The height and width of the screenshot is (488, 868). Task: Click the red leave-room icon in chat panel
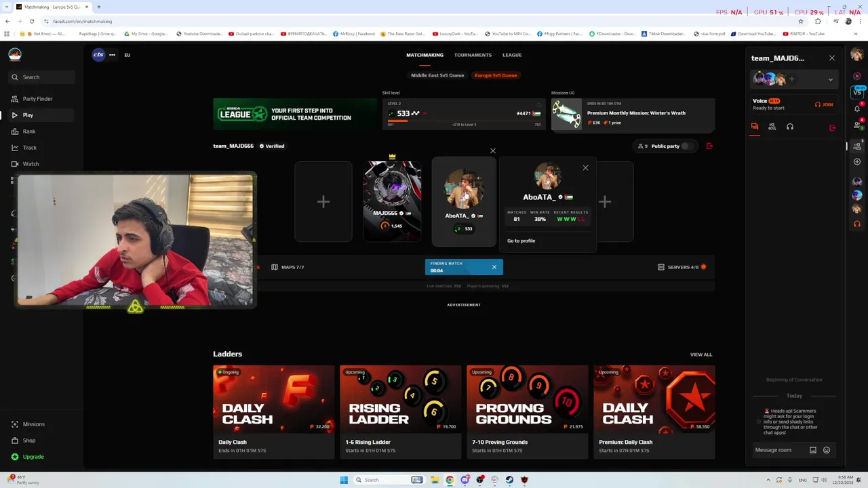[833, 127]
